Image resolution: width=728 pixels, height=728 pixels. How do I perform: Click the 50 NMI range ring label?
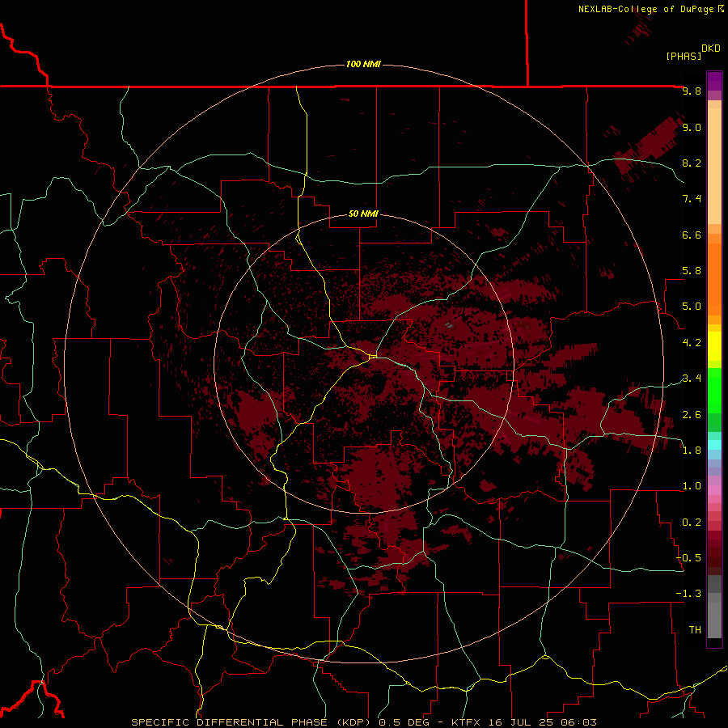click(363, 214)
